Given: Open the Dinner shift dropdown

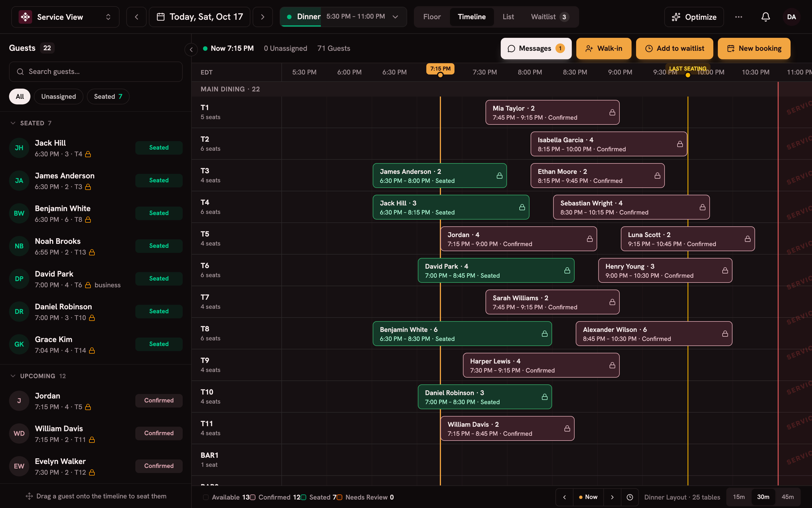Looking at the screenshot, I should [343, 17].
